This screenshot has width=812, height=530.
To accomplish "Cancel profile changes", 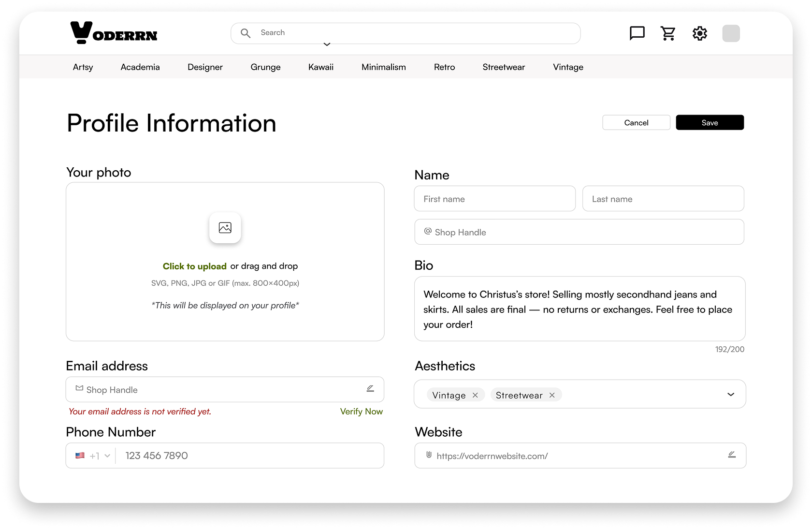I will pyautogui.click(x=636, y=123).
